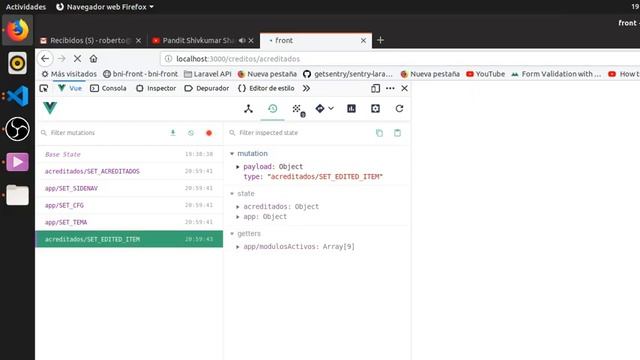Open the Vue devtools Components tab icon

pos(248,109)
